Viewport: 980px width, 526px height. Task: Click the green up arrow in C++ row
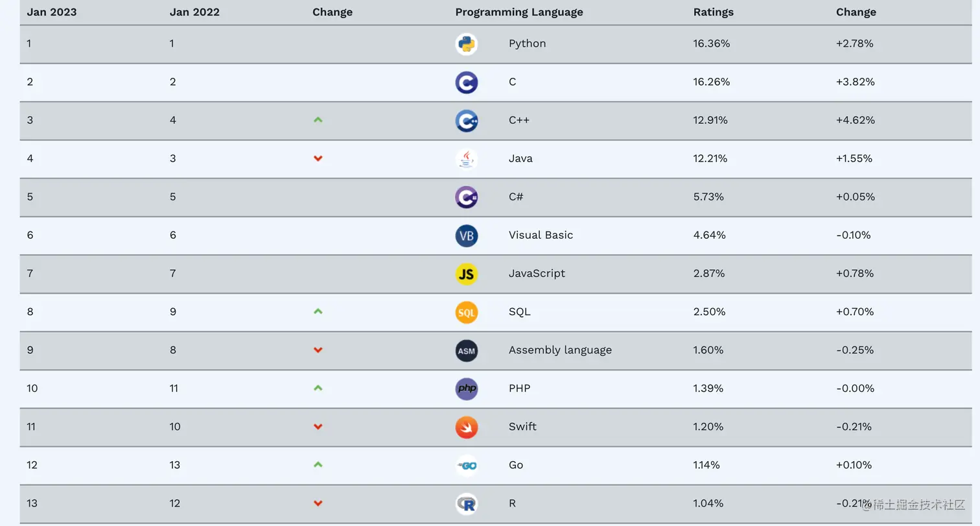tap(318, 120)
